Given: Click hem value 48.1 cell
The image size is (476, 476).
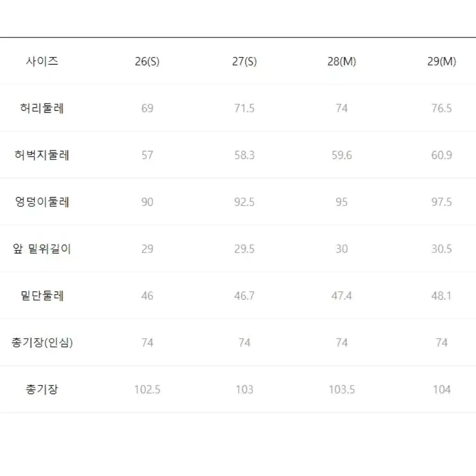Looking at the screenshot, I should click(442, 296).
